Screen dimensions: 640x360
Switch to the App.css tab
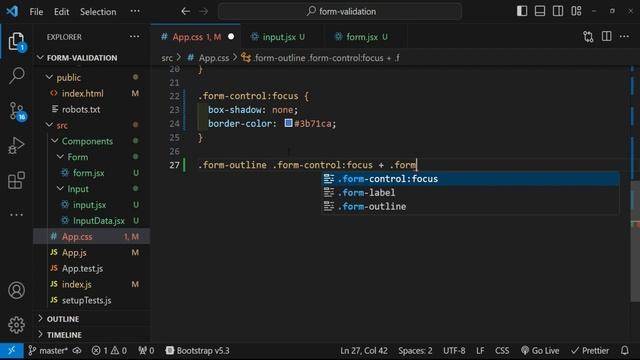pyautogui.click(x=197, y=37)
